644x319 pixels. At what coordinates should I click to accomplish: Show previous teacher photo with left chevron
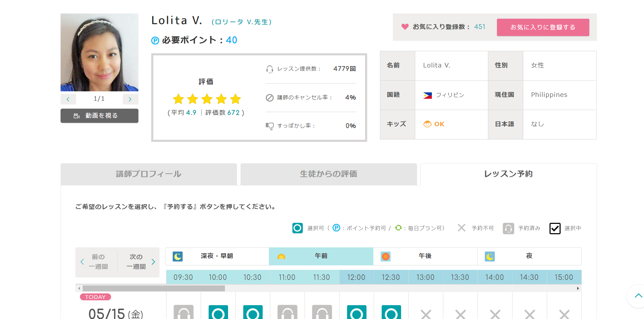(x=68, y=99)
